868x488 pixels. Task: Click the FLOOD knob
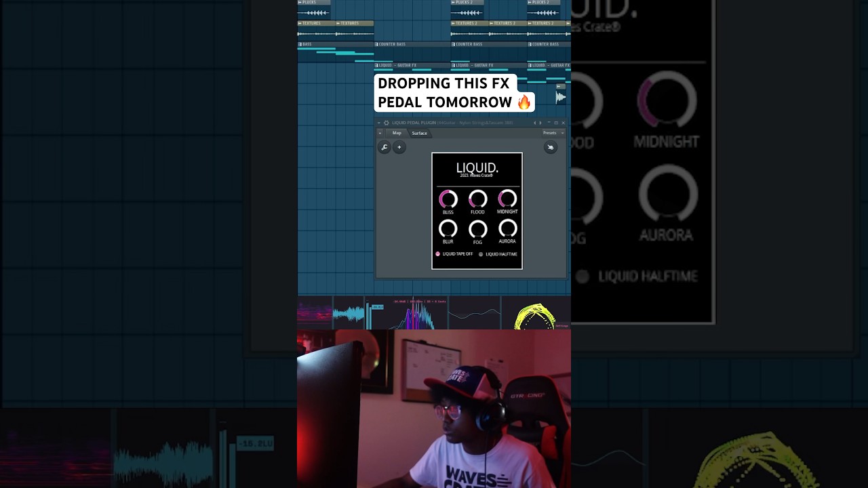477,199
